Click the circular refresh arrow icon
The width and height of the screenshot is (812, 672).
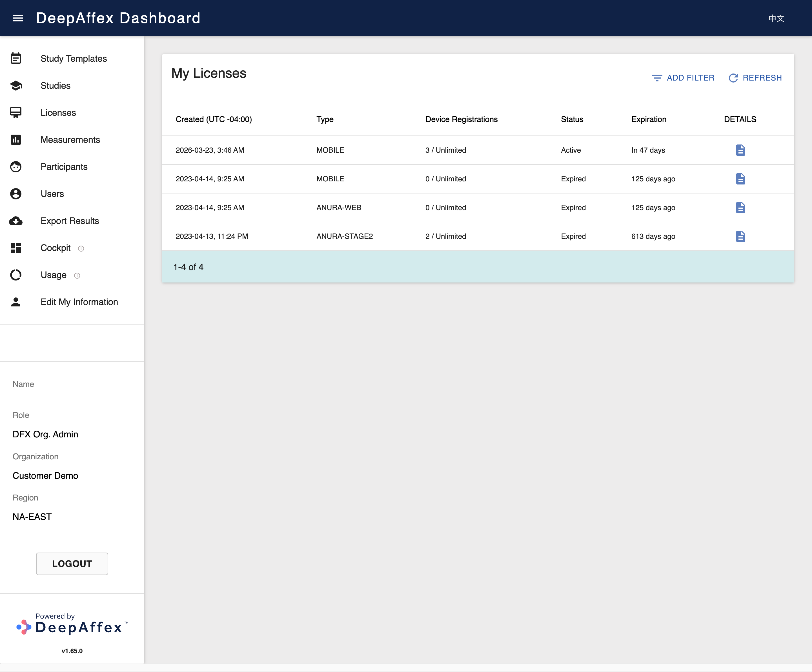[733, 78]
